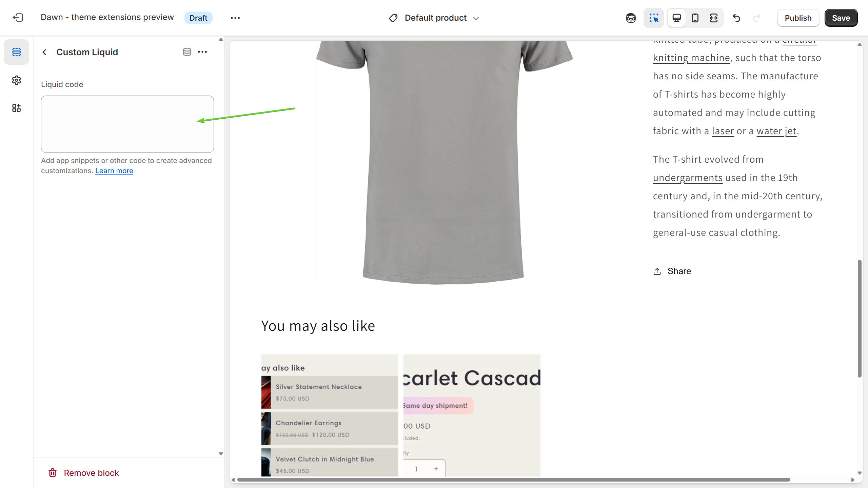This screenshot has width=868, height=488.
Task: Click the Share icon on product page
Action: (x=657, y=271)
